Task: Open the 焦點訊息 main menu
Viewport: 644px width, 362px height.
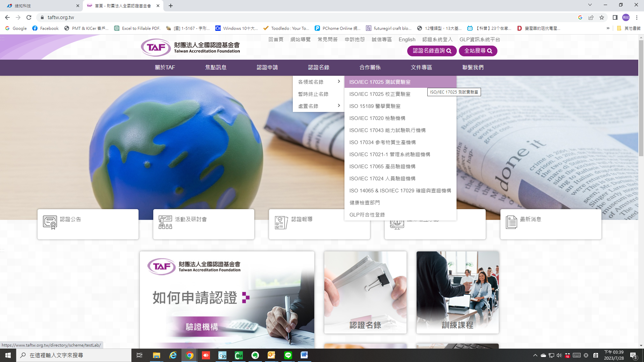Action: tap(216, 67)
